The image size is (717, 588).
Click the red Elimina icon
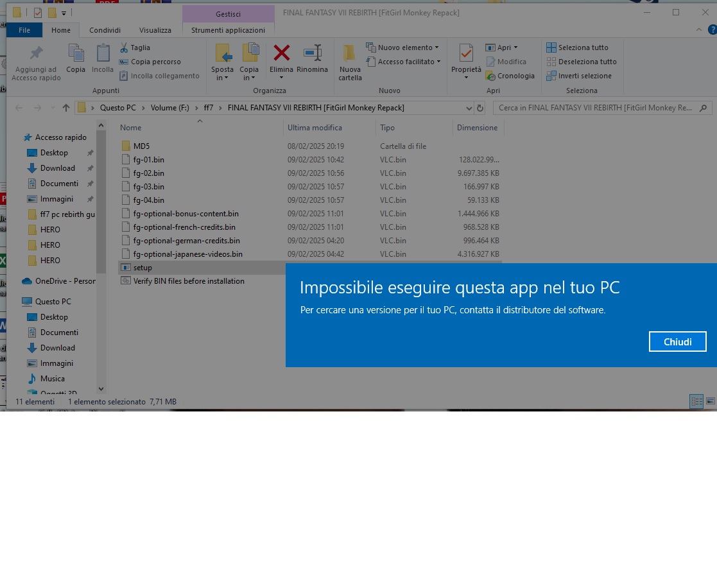click(281, 53)
